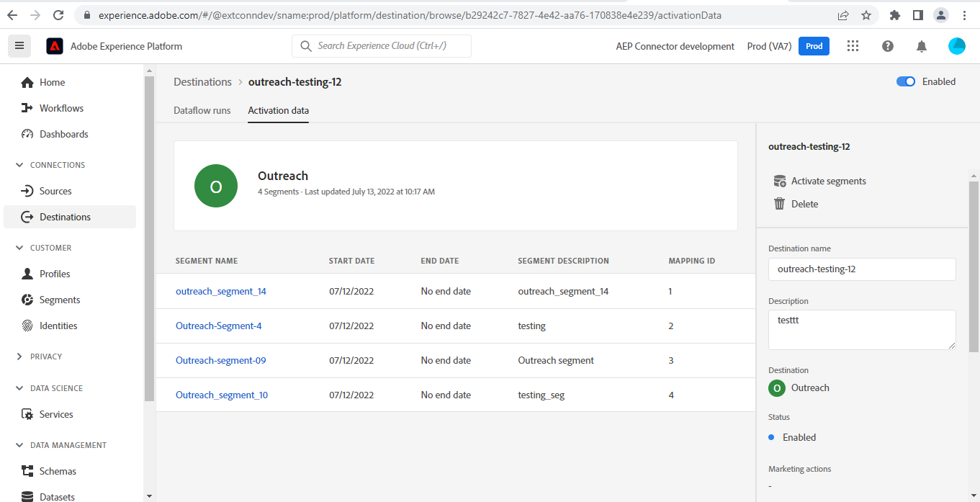Collapse the Customer sidebar section
Viewport: 980px width, 502px height.
tap(19, 248)
